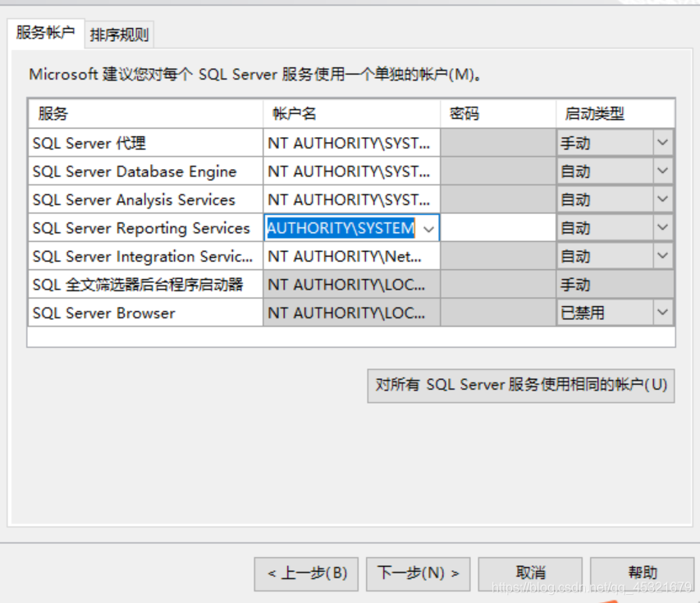Switch to the 服务帐户 tab
700x603 pixels.
tap(45, 33)
